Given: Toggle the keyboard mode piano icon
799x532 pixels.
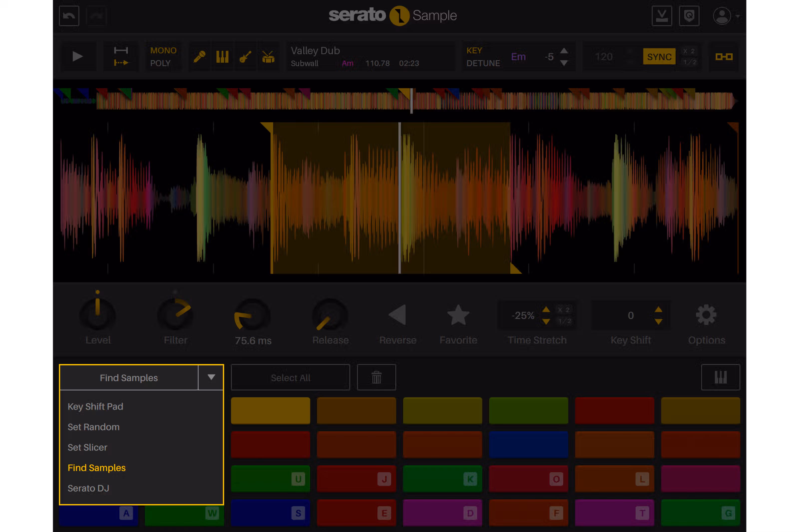Looking at the screenshot, I should pos(720,377).
